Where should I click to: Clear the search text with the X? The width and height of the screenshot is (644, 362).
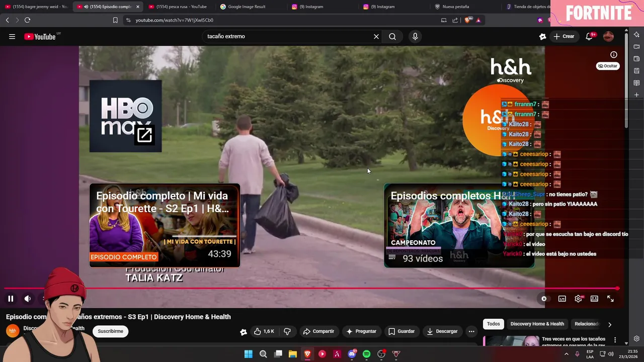coord(376,36)
